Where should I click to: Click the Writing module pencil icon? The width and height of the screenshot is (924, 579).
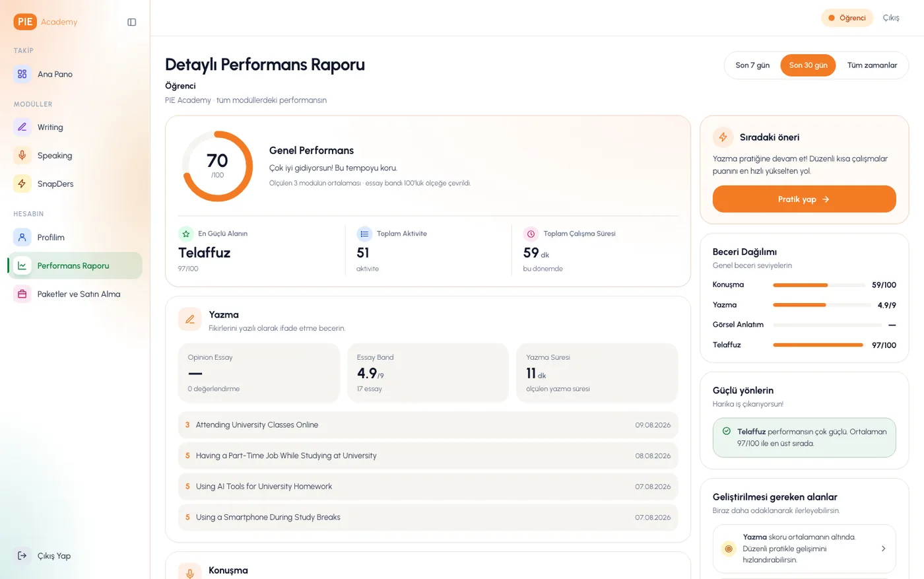tap(22, 127)
